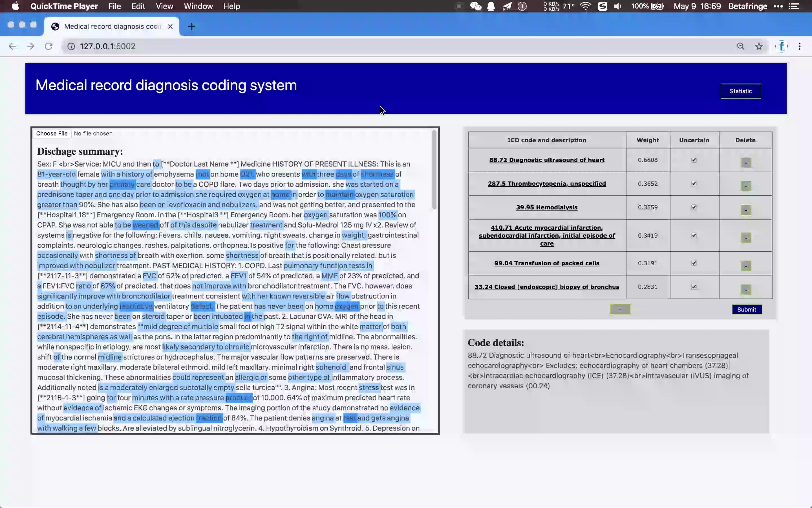The image size is (812, 508).
Task: Reload the current page
Action: pos(49,46)
